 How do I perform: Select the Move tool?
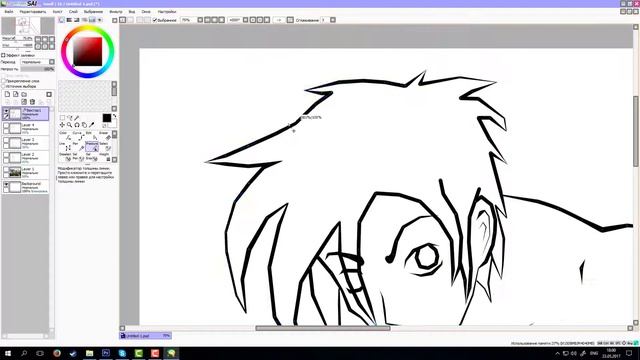pyautogui.click(x=62, y=125)
